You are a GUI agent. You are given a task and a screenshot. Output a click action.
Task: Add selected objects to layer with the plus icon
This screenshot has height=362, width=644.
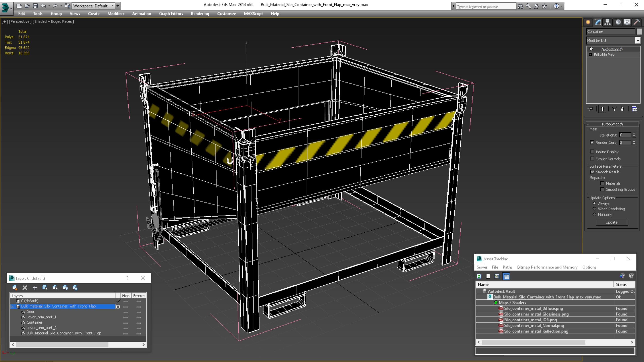point(35,288)
